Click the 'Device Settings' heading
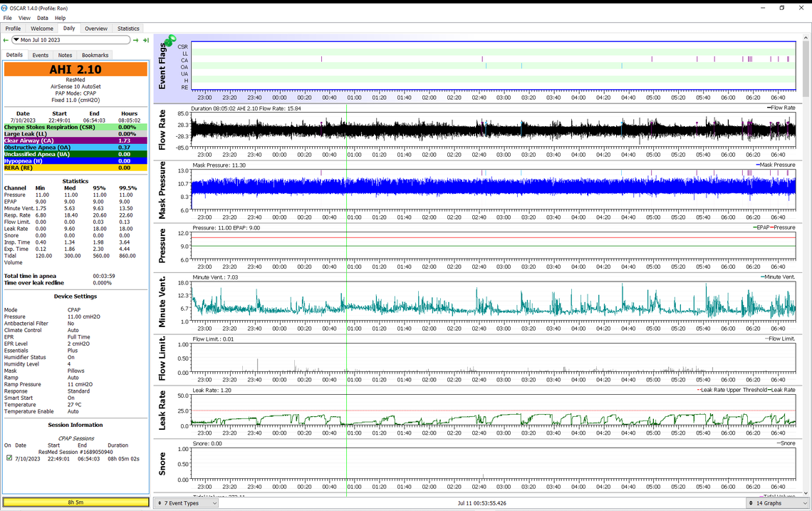 click(x=76, y=296)
